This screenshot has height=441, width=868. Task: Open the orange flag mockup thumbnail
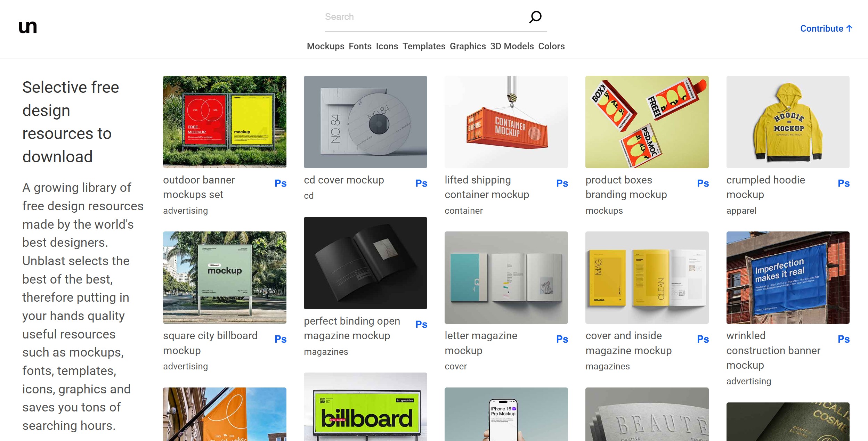coord(225,414)
